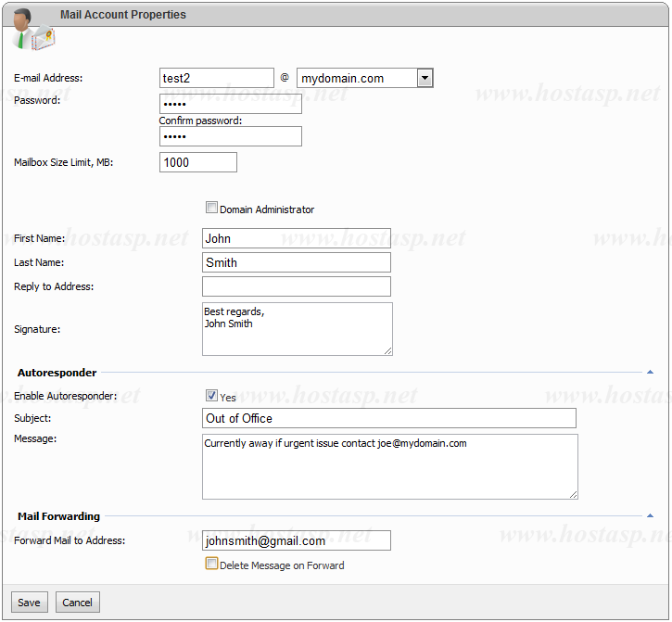Click into the First Name field

(296, 238)
